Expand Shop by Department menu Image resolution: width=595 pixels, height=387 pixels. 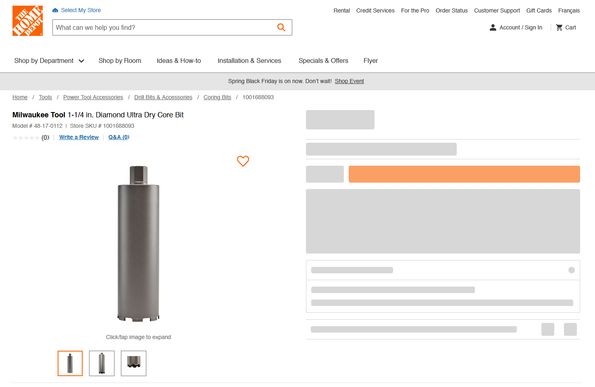pyautogui.click(x=49, y=61)
